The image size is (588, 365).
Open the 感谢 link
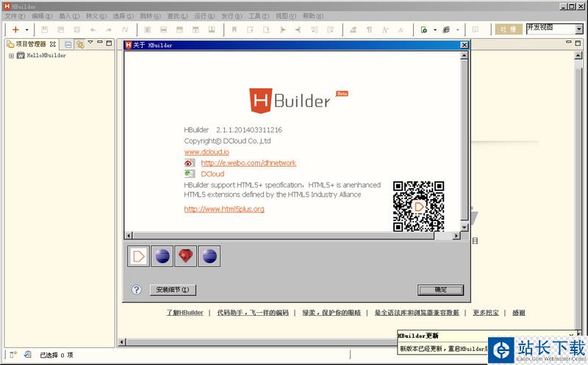519,313
